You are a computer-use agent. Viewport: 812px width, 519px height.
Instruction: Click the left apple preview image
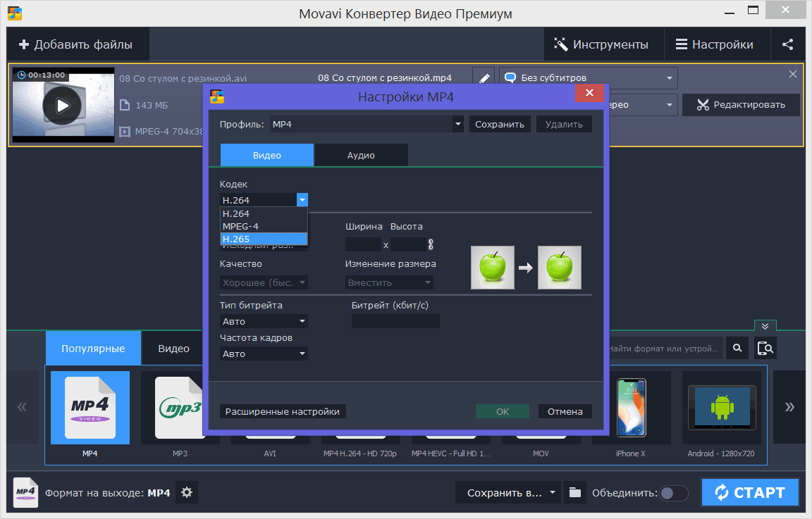click(x=493, y=268)
